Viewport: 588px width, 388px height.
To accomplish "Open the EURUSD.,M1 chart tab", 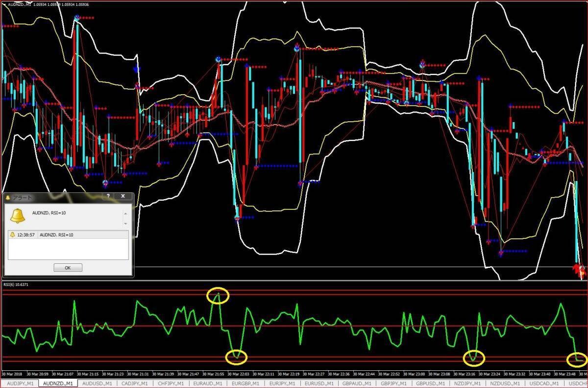I will click(x=319, y=384).
